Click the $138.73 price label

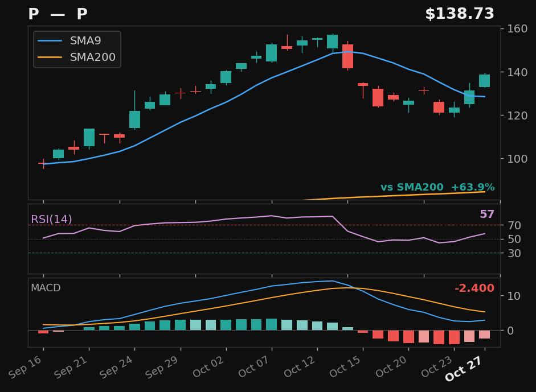point(460,14)
